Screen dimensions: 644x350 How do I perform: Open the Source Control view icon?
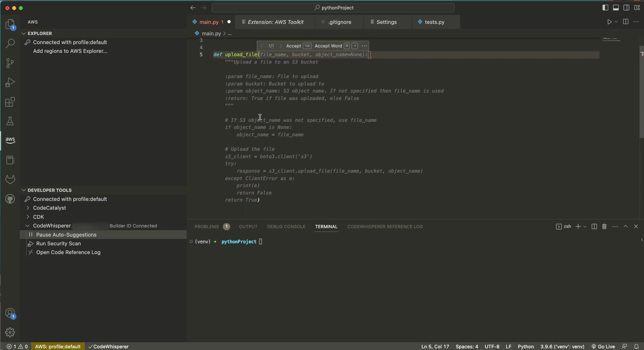[x=10, y=63]
